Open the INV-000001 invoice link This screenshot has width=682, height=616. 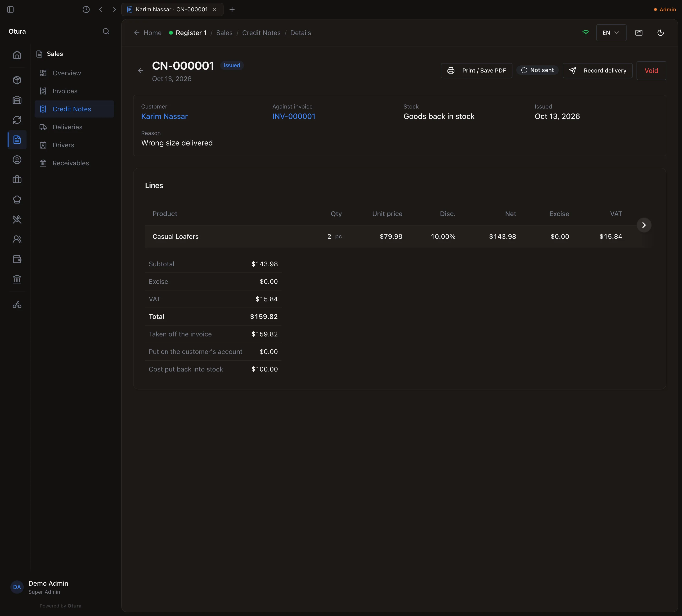coord(294,116)
